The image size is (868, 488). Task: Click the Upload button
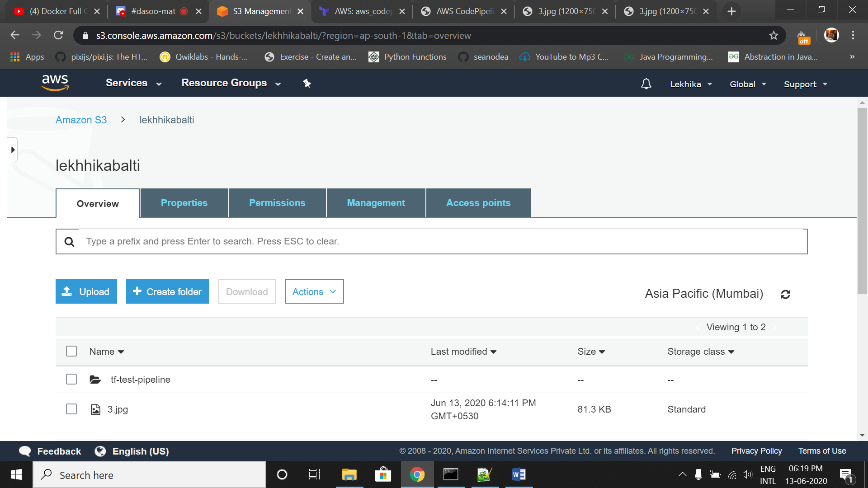[x=86, y=292]
